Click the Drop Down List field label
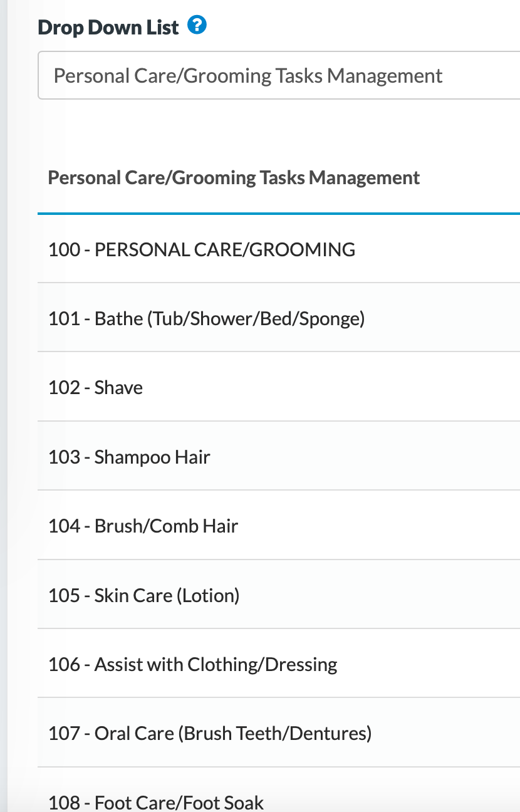 [108, 28]
